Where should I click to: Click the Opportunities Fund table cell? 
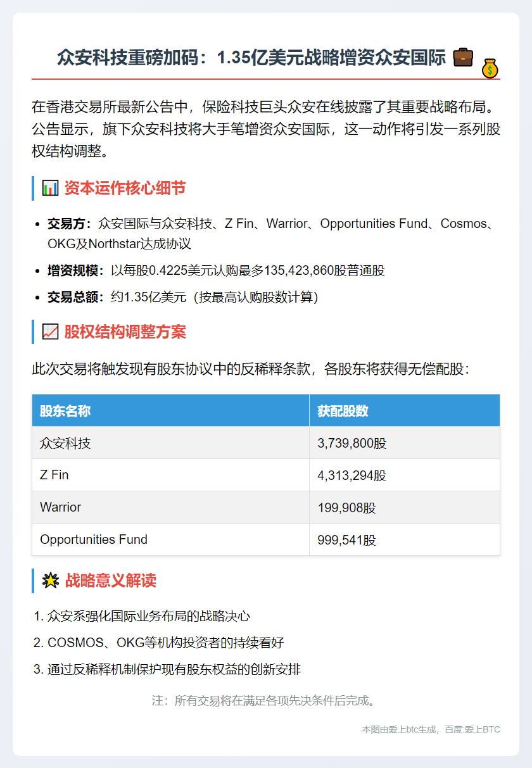point(94,539)
